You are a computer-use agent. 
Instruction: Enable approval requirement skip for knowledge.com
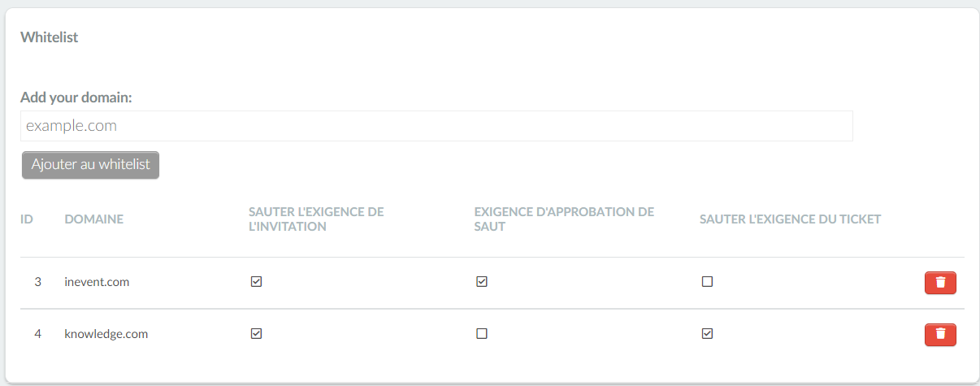point(482,333)
